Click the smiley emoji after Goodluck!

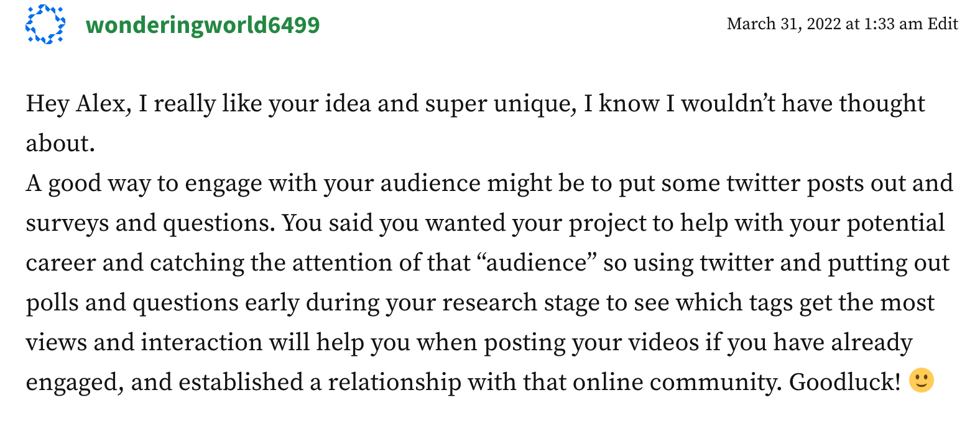pyautogui.click(x=921, y=381)
